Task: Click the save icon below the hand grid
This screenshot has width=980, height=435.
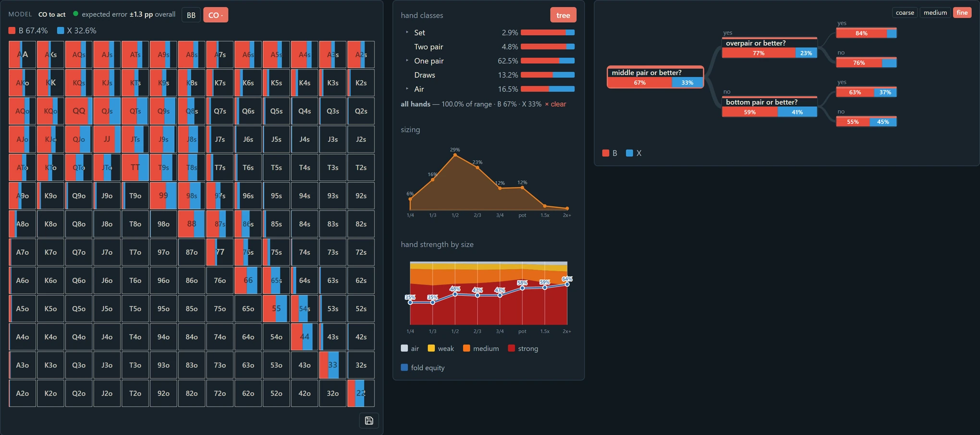Action: (x=369, y=421)
